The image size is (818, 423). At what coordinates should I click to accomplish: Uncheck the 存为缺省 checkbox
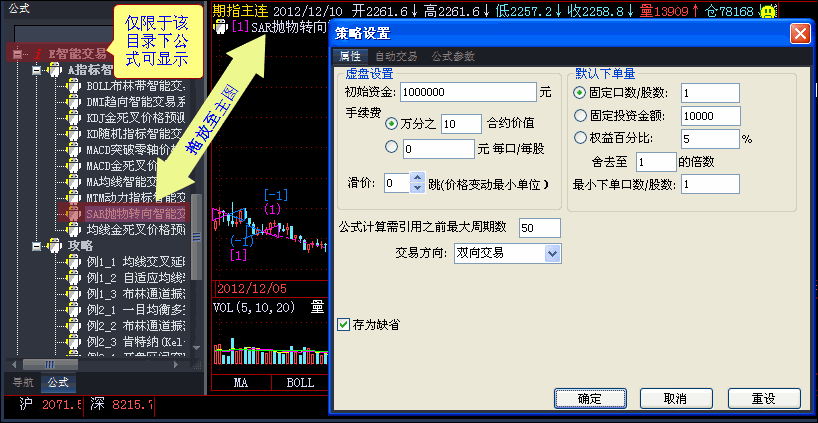point(344,324)
